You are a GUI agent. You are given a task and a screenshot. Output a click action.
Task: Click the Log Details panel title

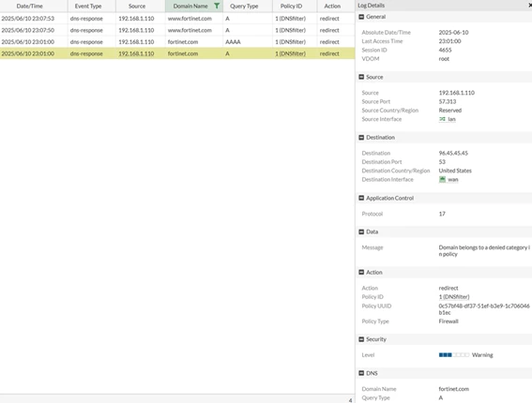coord(372,6)
